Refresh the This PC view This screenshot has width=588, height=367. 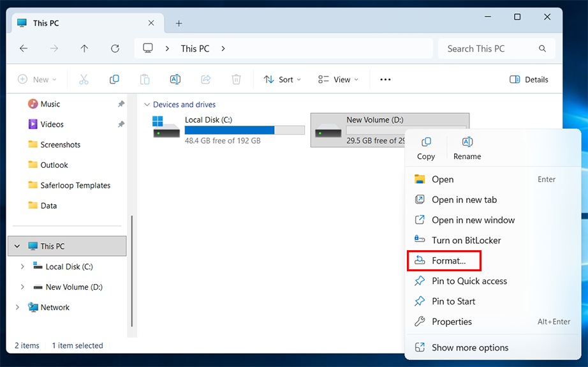tap(115, 49)
